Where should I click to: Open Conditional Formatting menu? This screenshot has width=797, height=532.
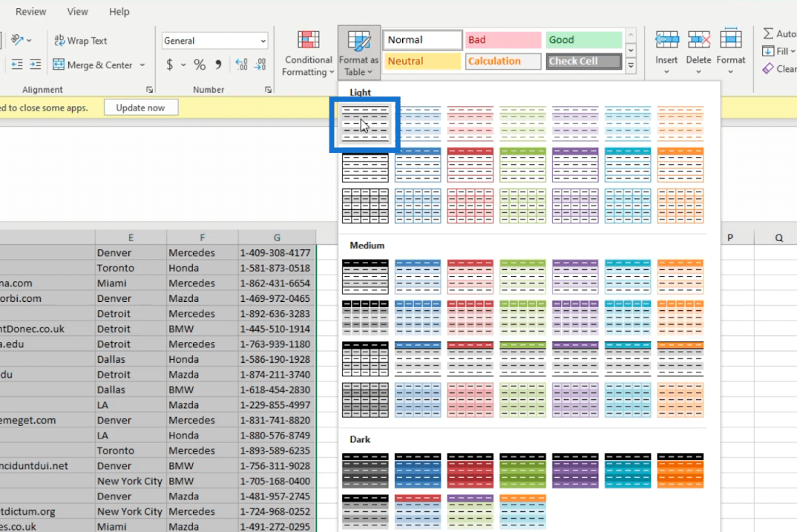308,53
